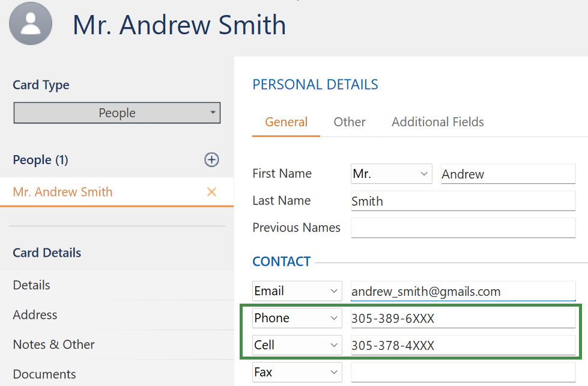Click the contact avatar profile icon
The image size is (588, 386).
click(x=31, y=24)
